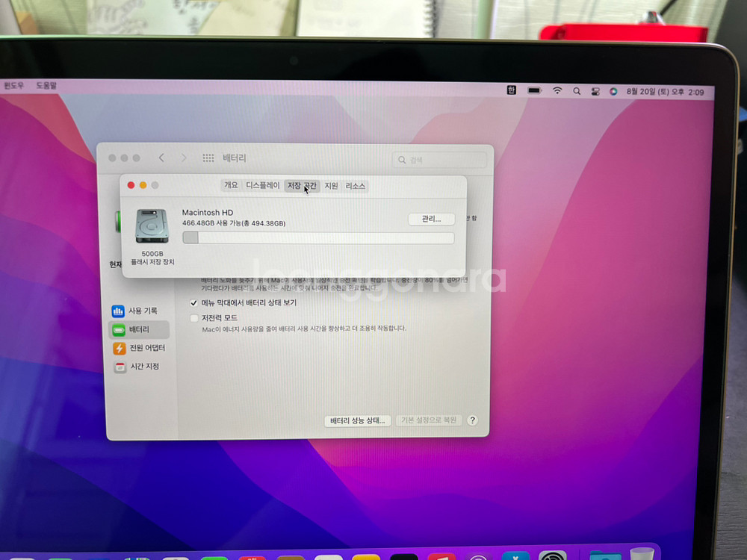747x560 pixels.
Task: Minimize the storage info window with yellow button
Action: click(143, 184)
